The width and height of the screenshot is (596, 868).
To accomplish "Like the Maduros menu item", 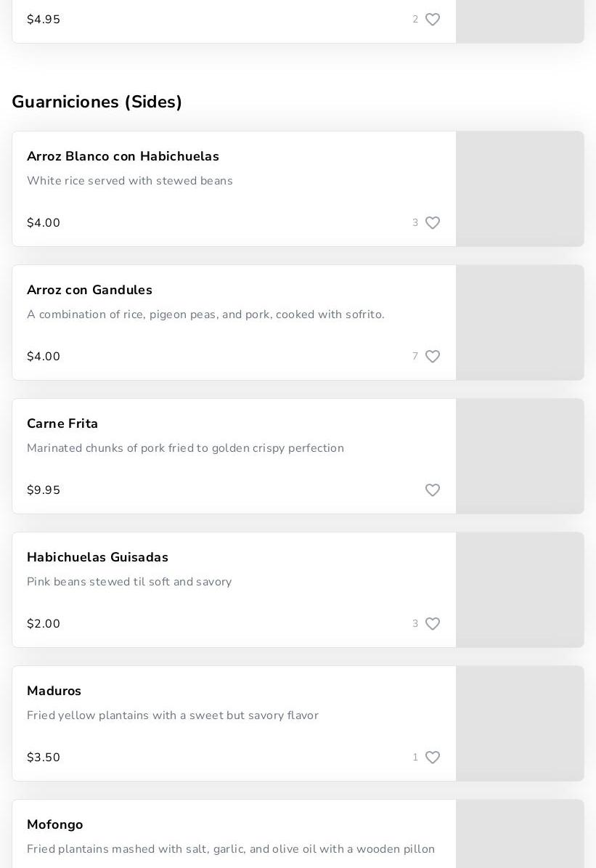I will [432, 758].
